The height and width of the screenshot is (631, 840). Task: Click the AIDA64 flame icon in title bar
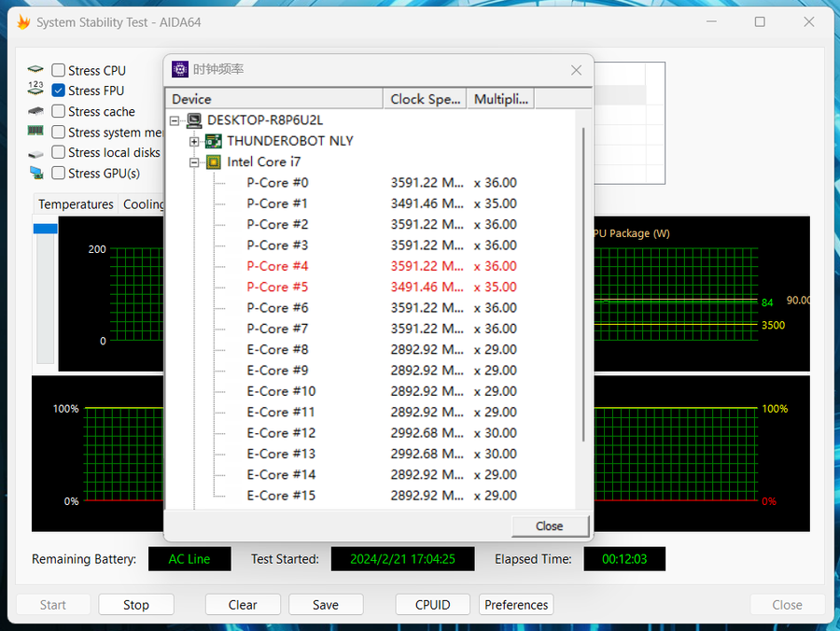[x=23, y=22]
